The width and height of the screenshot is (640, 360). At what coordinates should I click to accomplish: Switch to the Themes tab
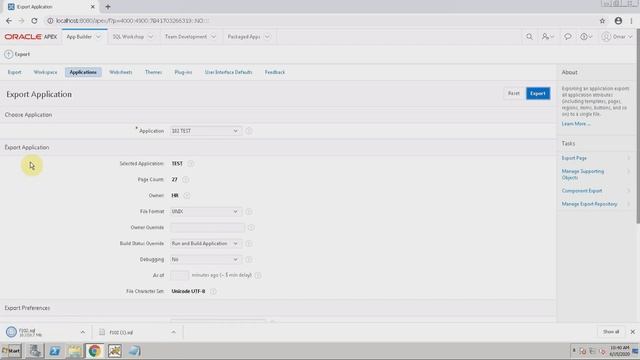point(153,72)
